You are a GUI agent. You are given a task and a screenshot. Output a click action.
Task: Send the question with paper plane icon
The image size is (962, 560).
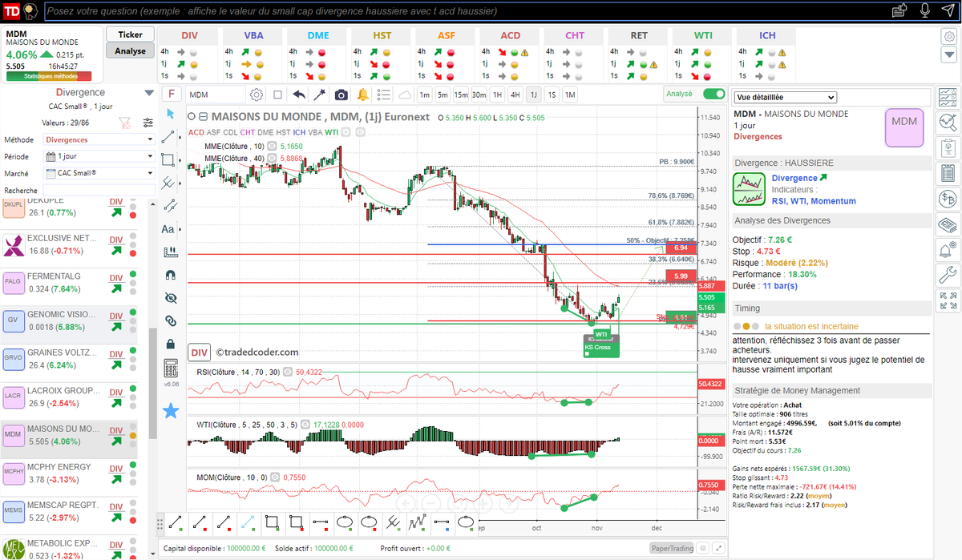point(948,10)
